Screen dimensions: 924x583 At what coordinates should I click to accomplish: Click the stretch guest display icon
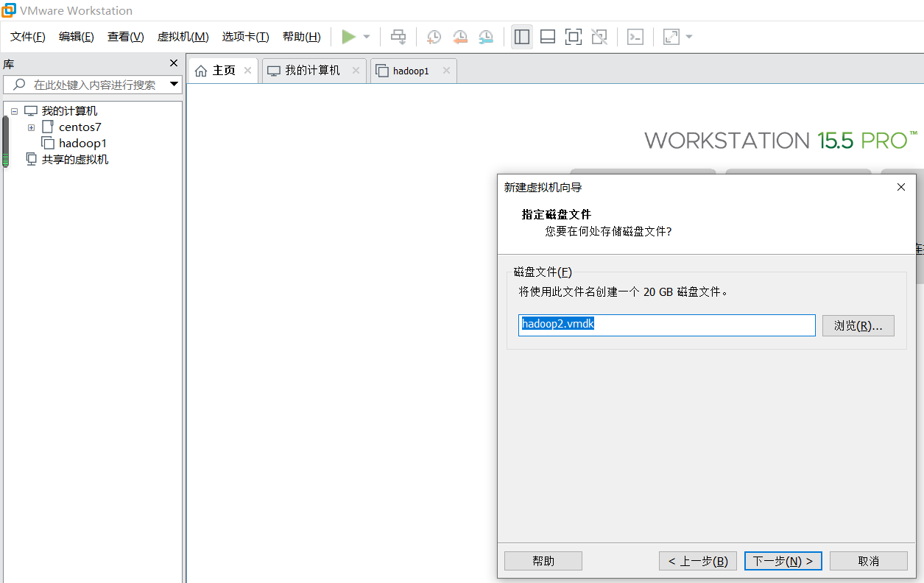pyautogui.click(x=671, y=37)
